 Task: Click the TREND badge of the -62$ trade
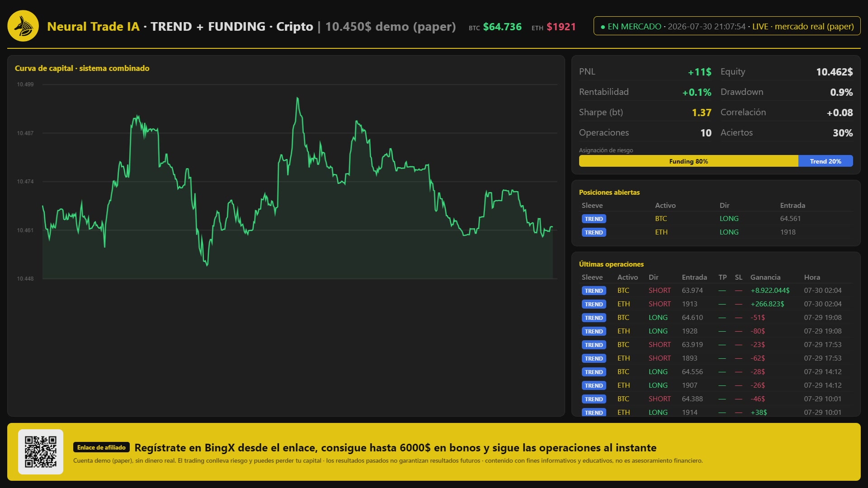(594, 358)
